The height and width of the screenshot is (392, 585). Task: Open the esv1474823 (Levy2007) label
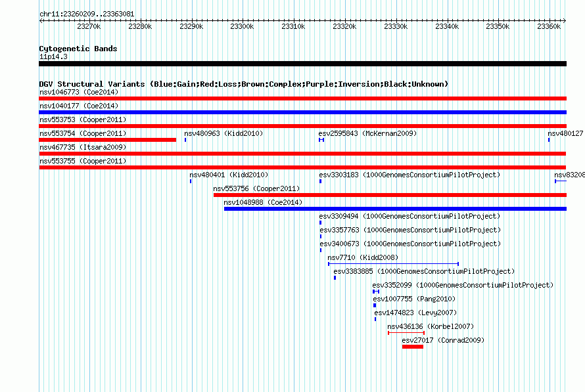(x=415, y=313)
